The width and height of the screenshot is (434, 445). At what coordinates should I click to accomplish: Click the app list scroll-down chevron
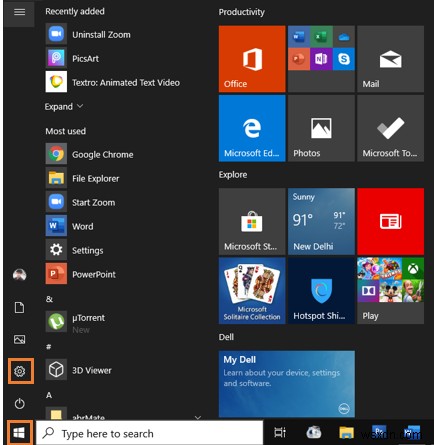click(198, 417)
